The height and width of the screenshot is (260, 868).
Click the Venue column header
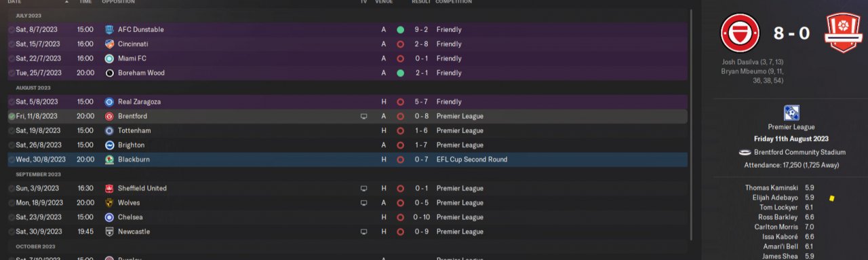(x=384, y=2)
